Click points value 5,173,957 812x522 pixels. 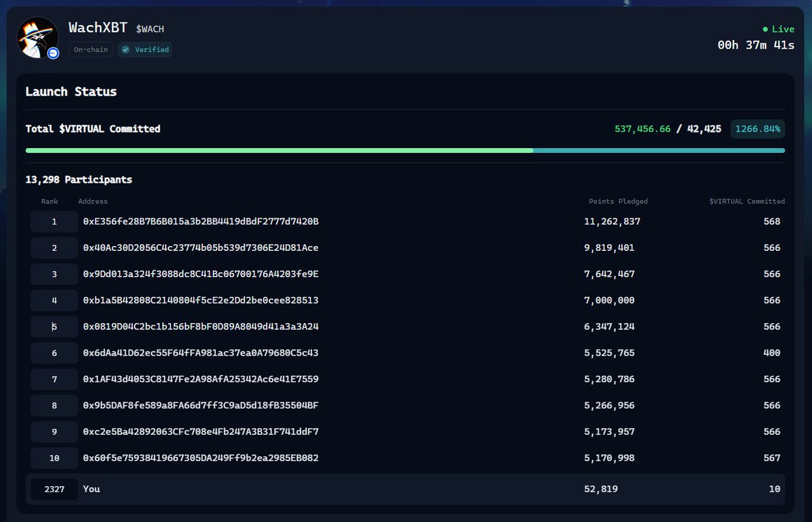(610, 431)
